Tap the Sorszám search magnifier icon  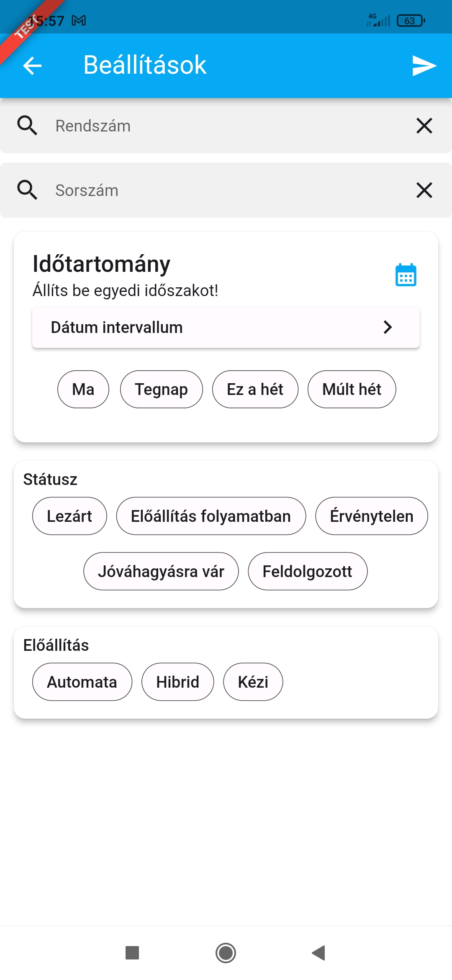pyautogui.click(x=27, y=190)
